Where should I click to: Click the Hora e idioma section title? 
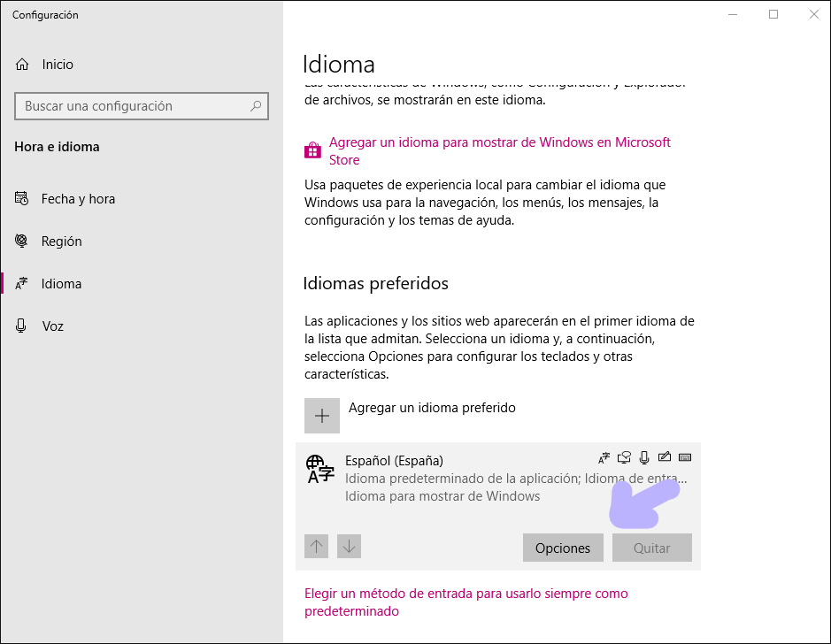pyautogui.click(x=57, y=147)
